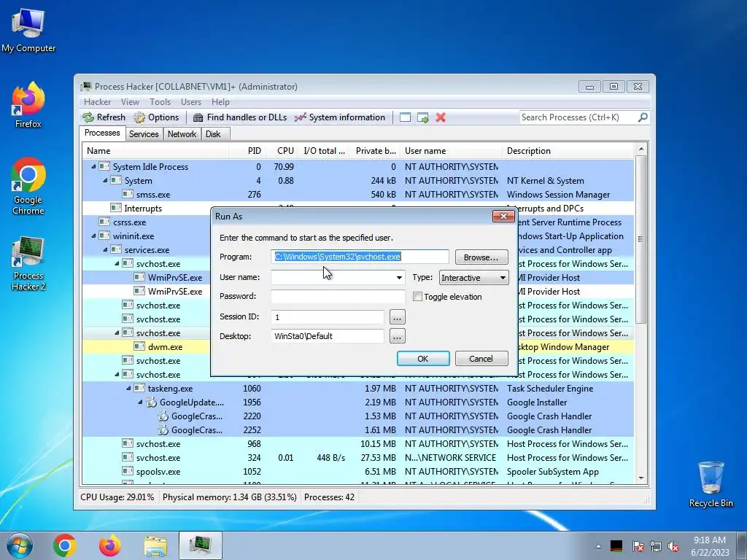The width and height of the screenshot is (747, 560).
Task: Close the Run As dialog
Action: [x=503, y=216]
